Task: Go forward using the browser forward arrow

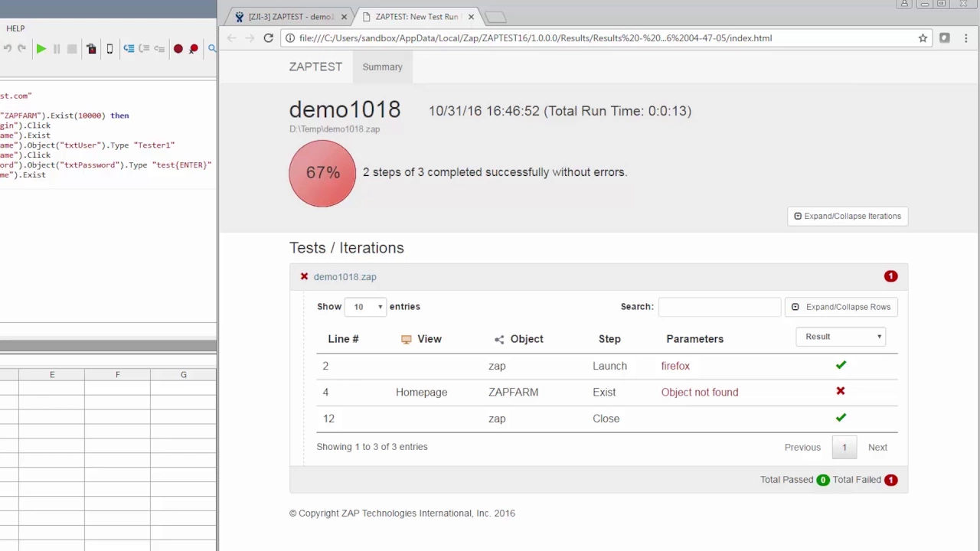Action: pos(250,37)
